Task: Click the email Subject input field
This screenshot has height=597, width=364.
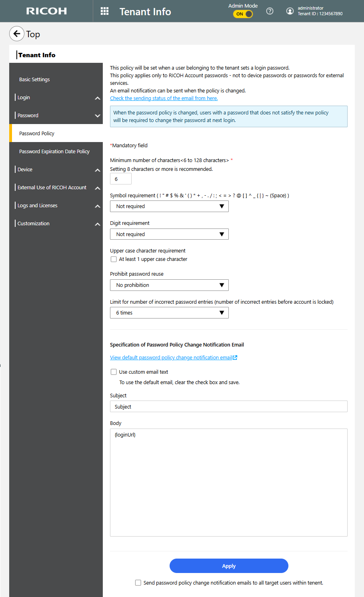Action: (228, 407)
